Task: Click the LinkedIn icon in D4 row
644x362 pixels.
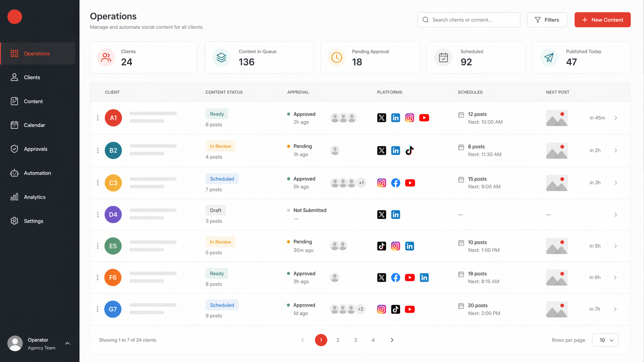Action: tap(396, 215)
